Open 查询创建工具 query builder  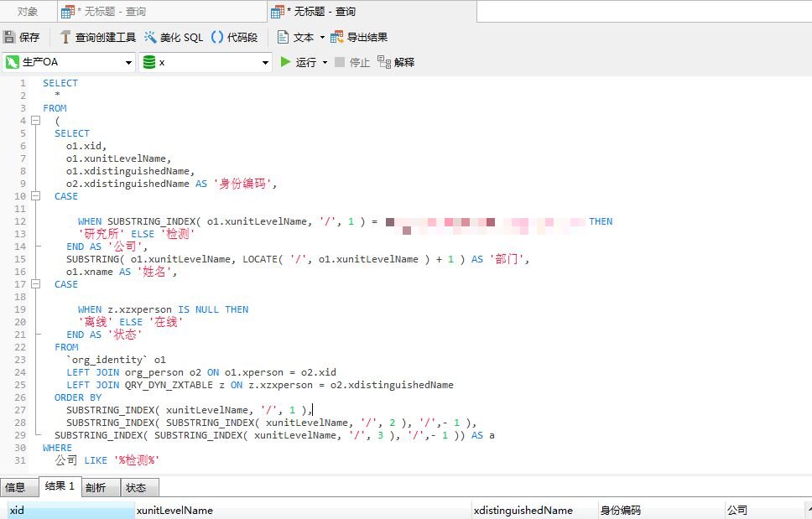click(x=98, y=37)
